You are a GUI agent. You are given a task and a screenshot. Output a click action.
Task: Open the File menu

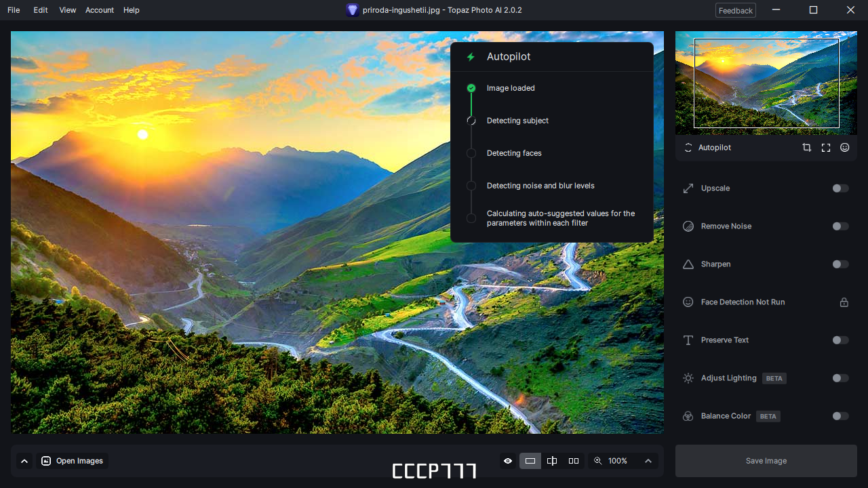[x=14, y=10]
